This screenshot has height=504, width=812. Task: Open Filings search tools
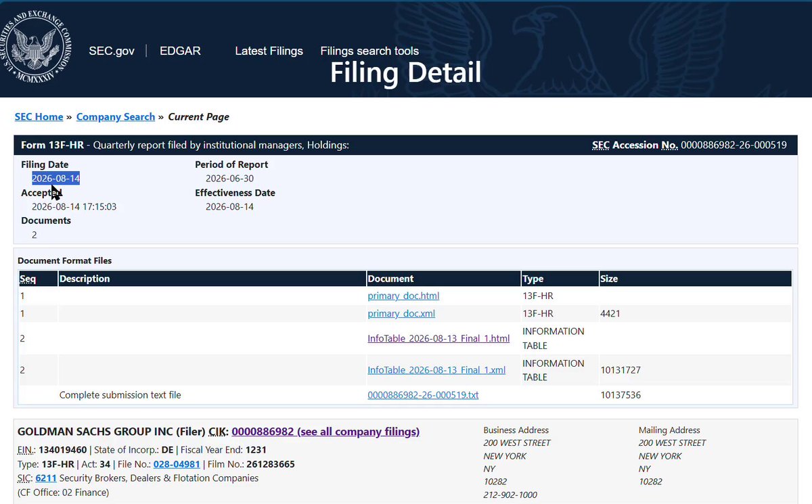click(369, 51)
